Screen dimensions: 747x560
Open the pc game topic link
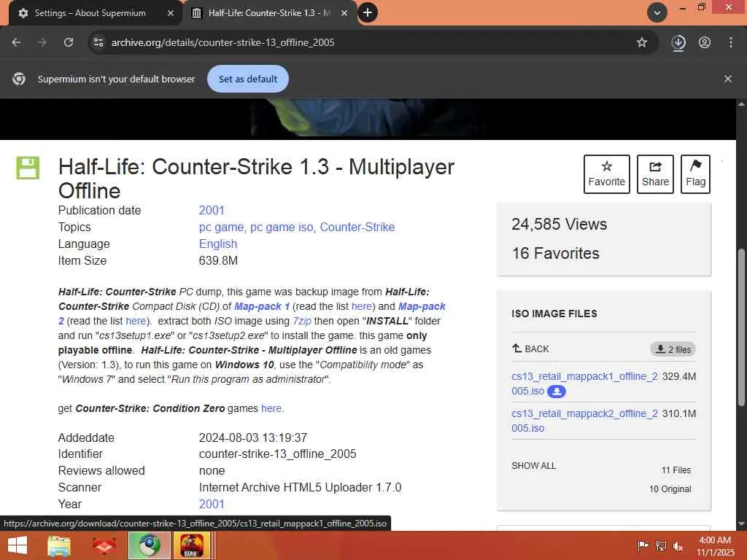tap(221, 227)
